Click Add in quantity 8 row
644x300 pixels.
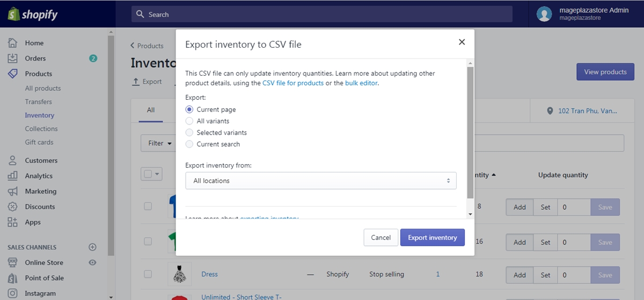click(x=519, y=207)
